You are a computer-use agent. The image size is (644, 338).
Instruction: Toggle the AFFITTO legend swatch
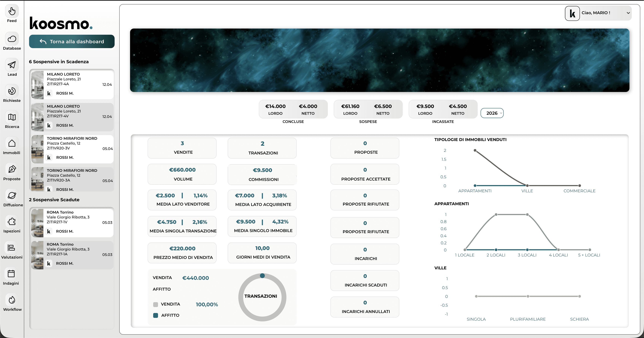pos(155,315)
